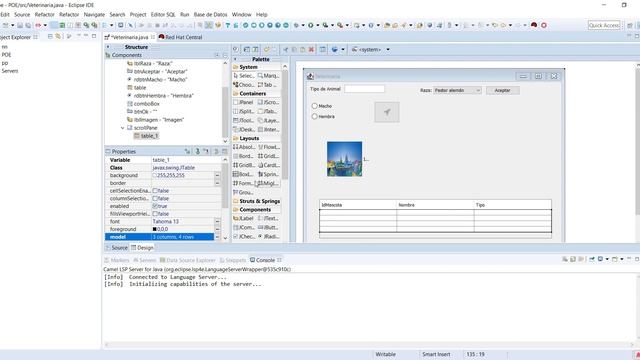The image size is (640, 360).
Task: Open the Window menu
Action: click(241, 14)
